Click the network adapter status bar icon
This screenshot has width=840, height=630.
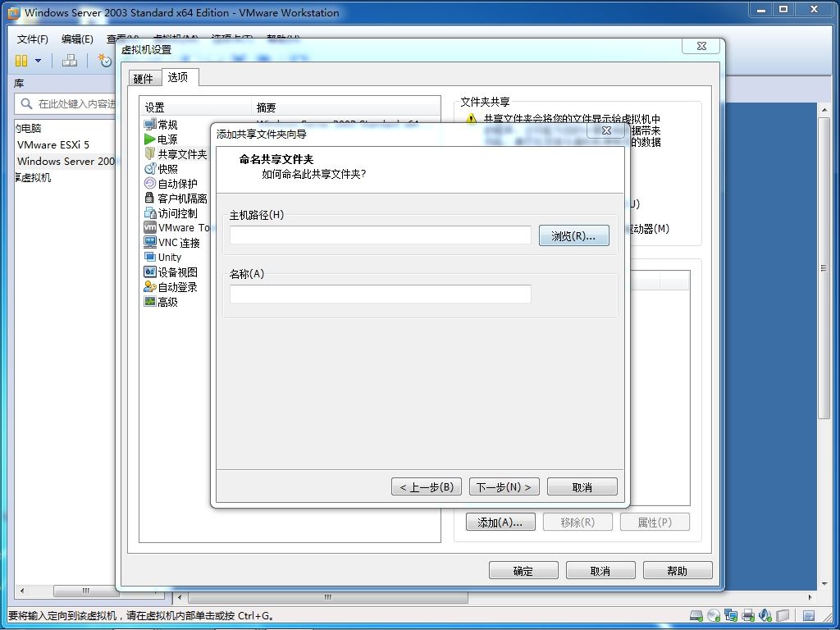(731, 615)
